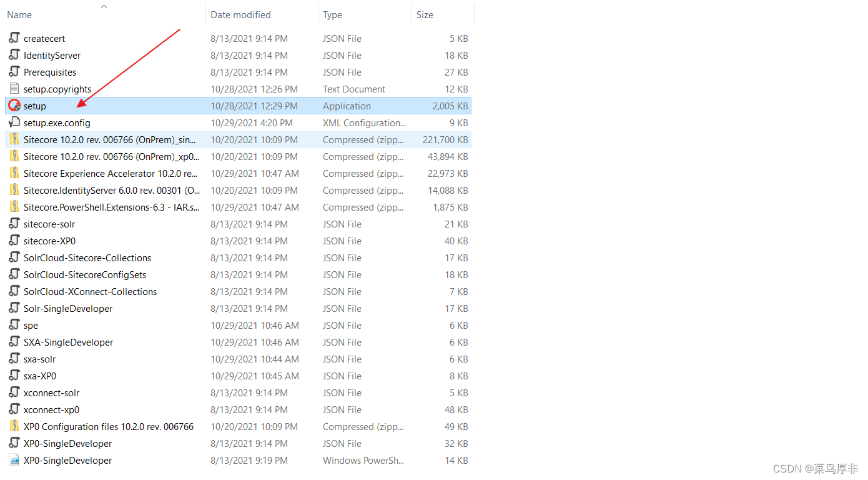Click the Prerequisites JSON file icon
Viewport: 868px width, 480px height.
[x=14, y=72]
